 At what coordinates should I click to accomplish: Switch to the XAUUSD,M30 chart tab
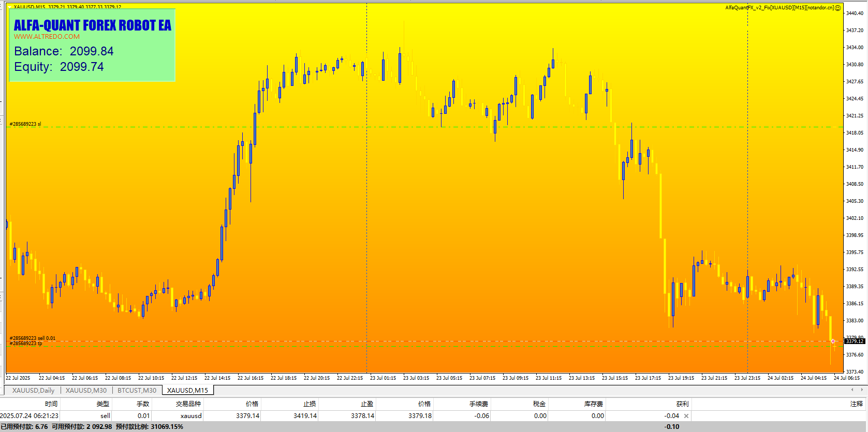(x=86, y=391)
